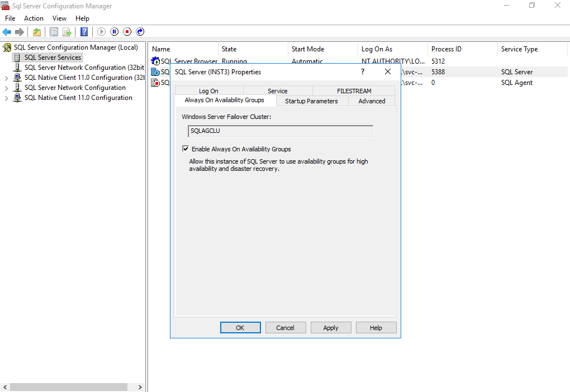Switch to the Service tab
The image size is (570, 392).
(278, 91)
